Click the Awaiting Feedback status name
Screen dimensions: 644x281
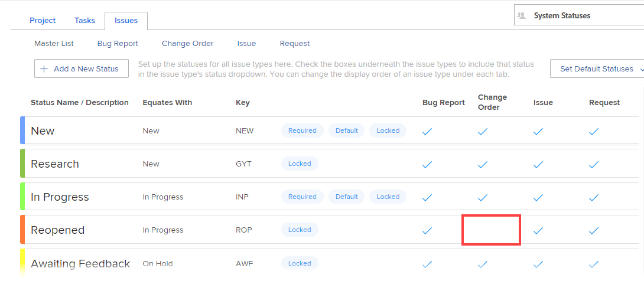click(x=80, y=264)
